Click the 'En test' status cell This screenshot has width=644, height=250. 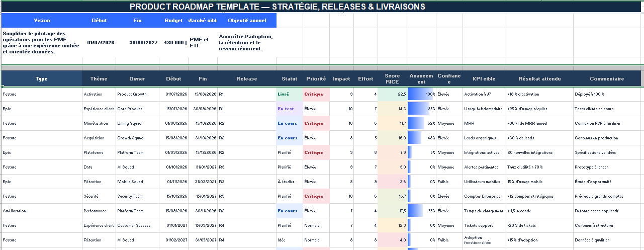290,109
